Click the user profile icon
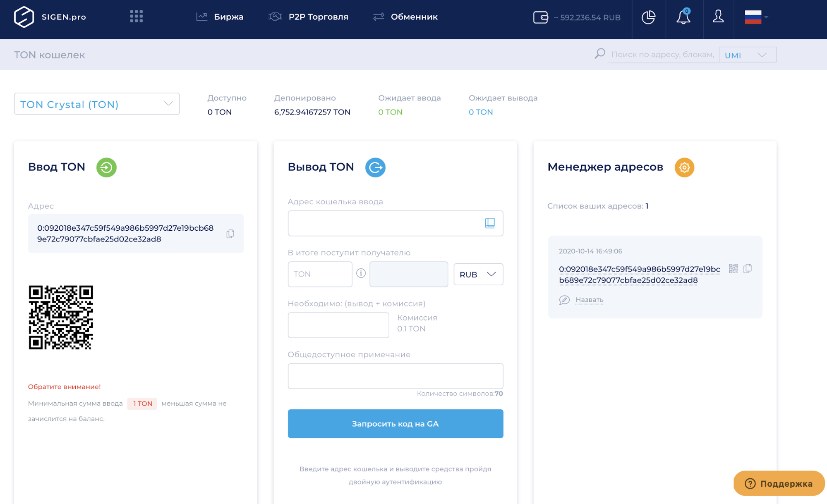Screen dimensions: 827x504 tap(718, 17)
